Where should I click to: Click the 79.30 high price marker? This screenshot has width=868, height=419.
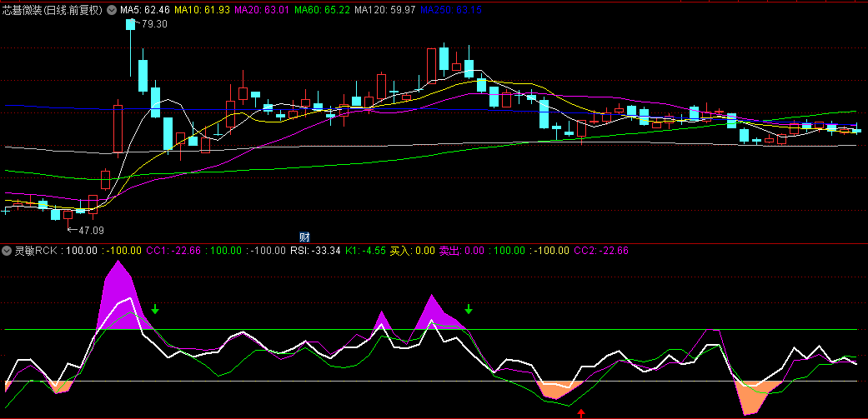[x=154, y=24]
